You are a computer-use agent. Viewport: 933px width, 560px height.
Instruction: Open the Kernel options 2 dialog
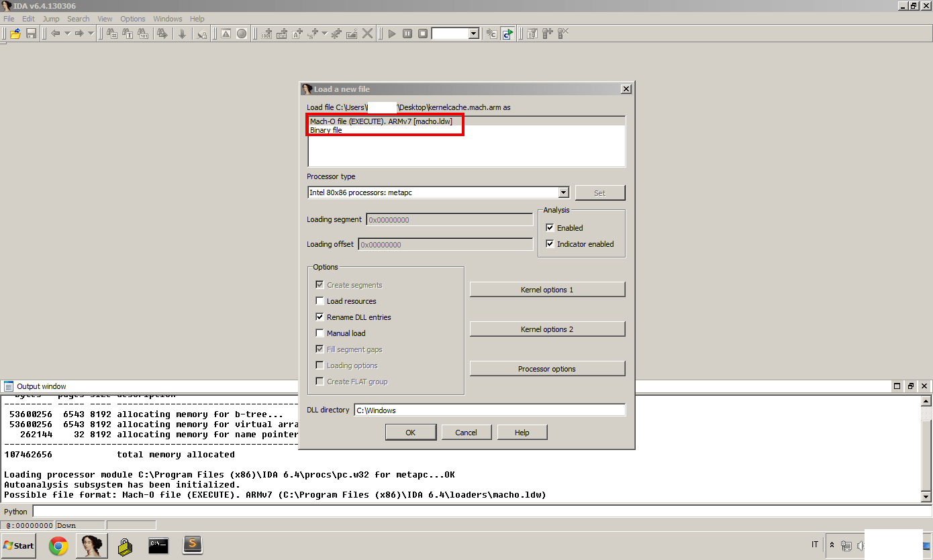tap(547, 329)
